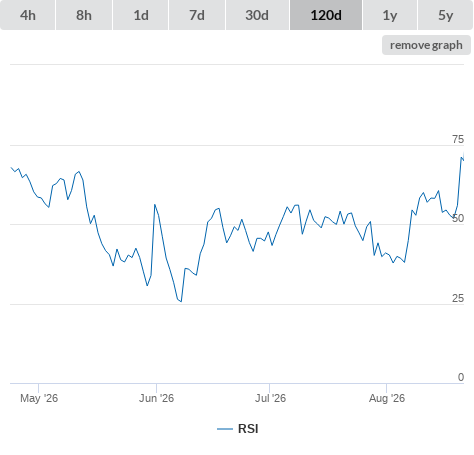Image resolution: width=474 pixels, height=455 pixels.
Task: Click the May '26 axis label
Action: tap(39, 398)
